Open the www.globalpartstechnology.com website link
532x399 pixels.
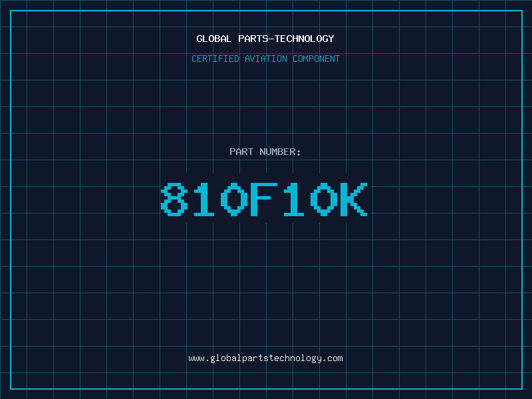pyautogui.click(x=265, y=358)
